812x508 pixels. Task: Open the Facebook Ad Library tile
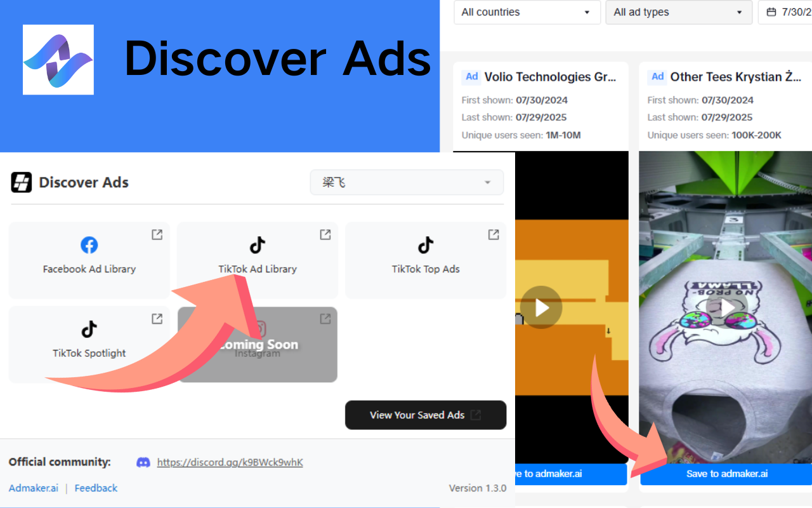pos(89,260)
